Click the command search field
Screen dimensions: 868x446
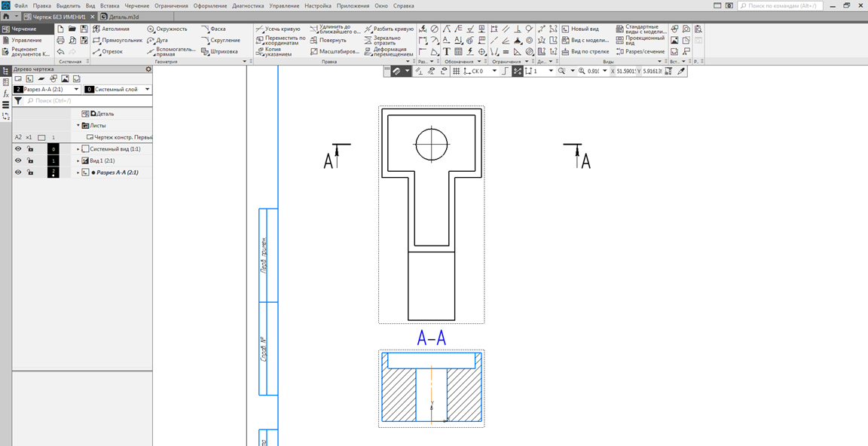click(781, 5)
